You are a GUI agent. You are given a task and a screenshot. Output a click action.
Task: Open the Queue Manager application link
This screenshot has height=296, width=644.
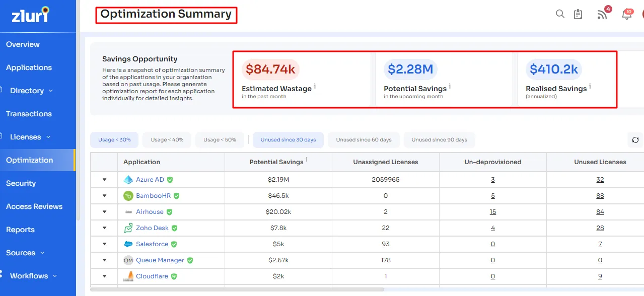pyautogui.click(x=160, y=260)
